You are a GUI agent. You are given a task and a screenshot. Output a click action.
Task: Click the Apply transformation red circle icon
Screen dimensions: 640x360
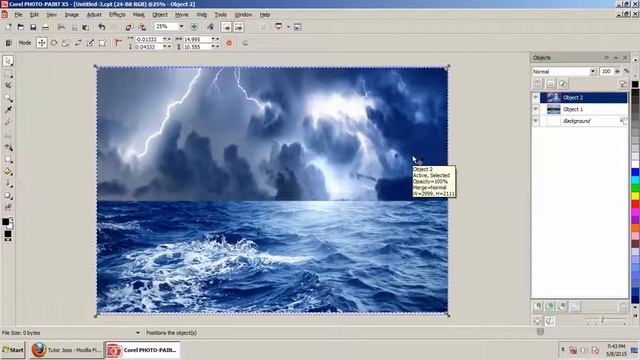point(229,43)
